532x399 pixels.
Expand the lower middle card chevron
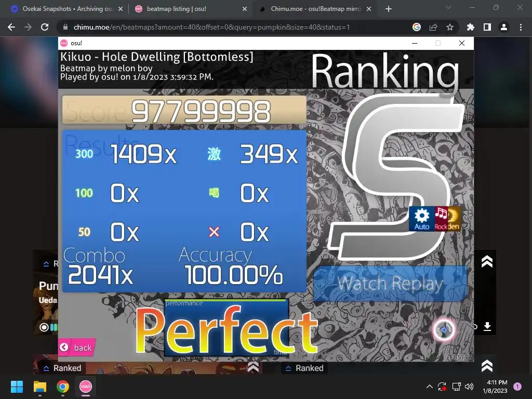pyautogui.click(x=253, y=367)
